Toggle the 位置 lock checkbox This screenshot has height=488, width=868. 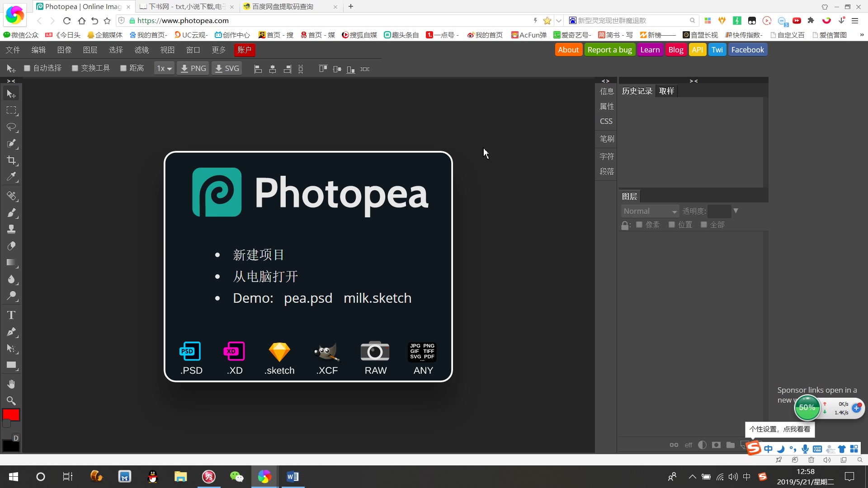point(672,225)
